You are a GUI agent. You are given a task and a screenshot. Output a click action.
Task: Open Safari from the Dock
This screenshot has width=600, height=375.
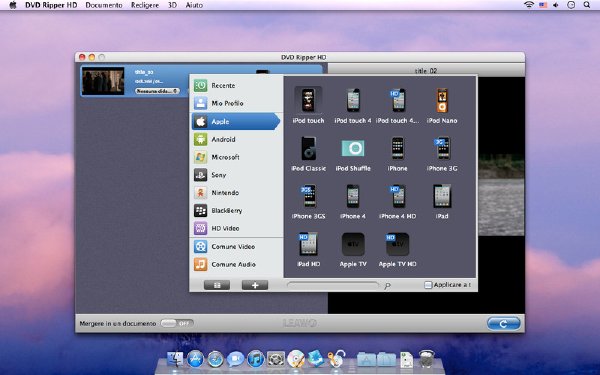[x=215, y=359]
